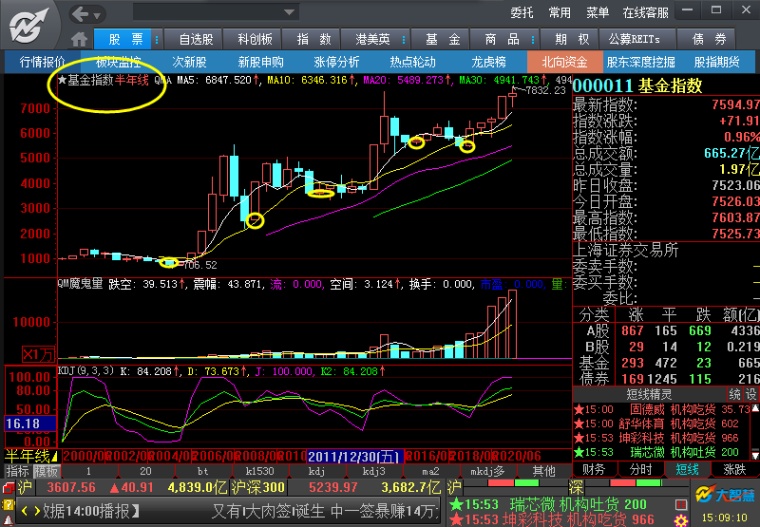Expand options dots beside 商品 tab
Screen dimensions: 760x527
[533, 39]
